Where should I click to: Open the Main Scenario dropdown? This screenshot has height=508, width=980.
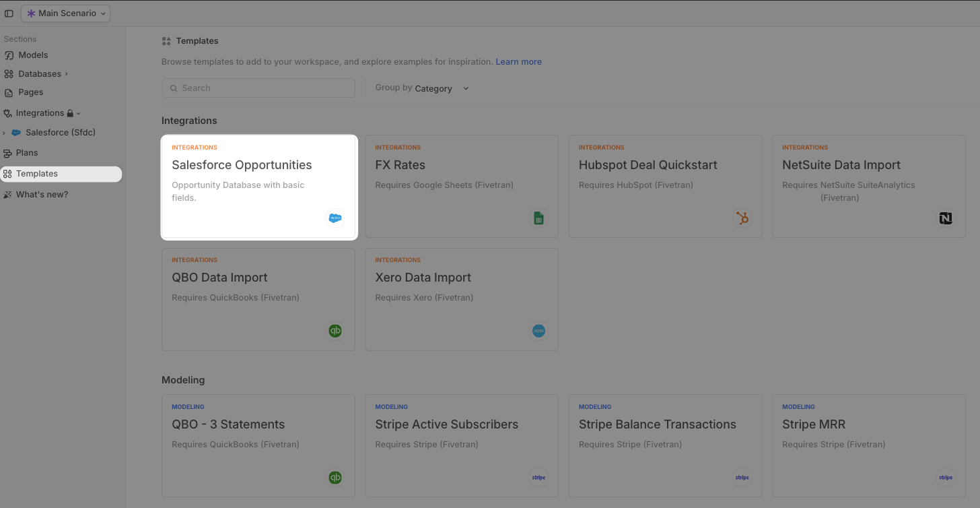(x=65, y=13)
